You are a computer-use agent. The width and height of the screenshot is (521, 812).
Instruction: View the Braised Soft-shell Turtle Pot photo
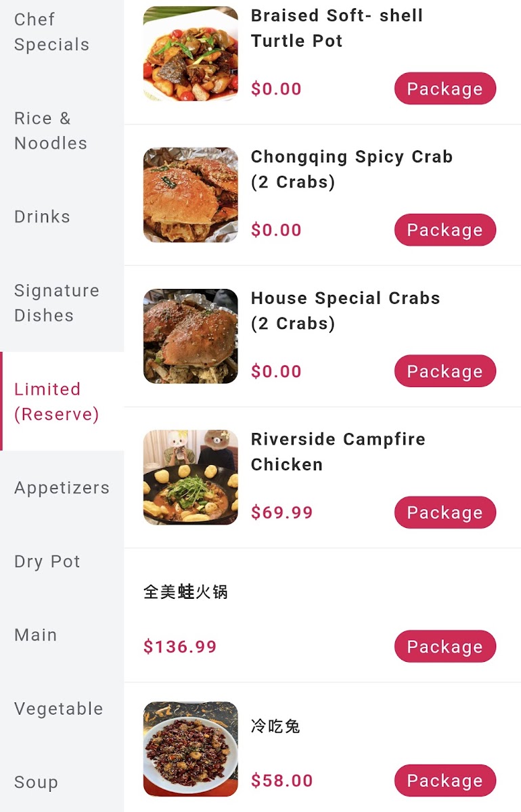click(191, 53)
